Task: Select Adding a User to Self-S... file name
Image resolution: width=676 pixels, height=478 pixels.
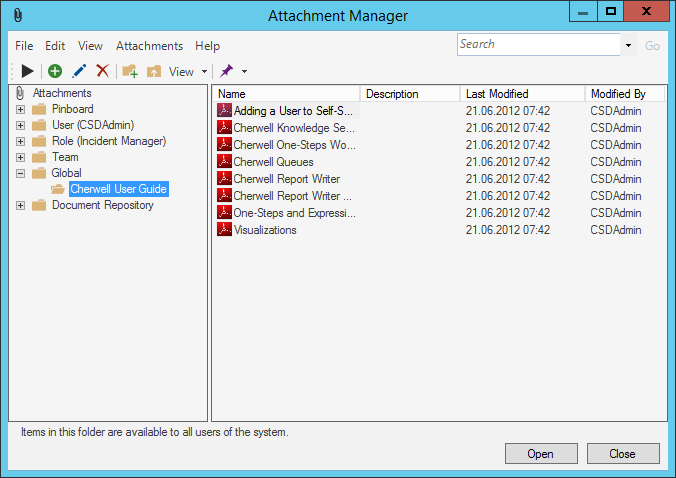Action: click(293, 111)
